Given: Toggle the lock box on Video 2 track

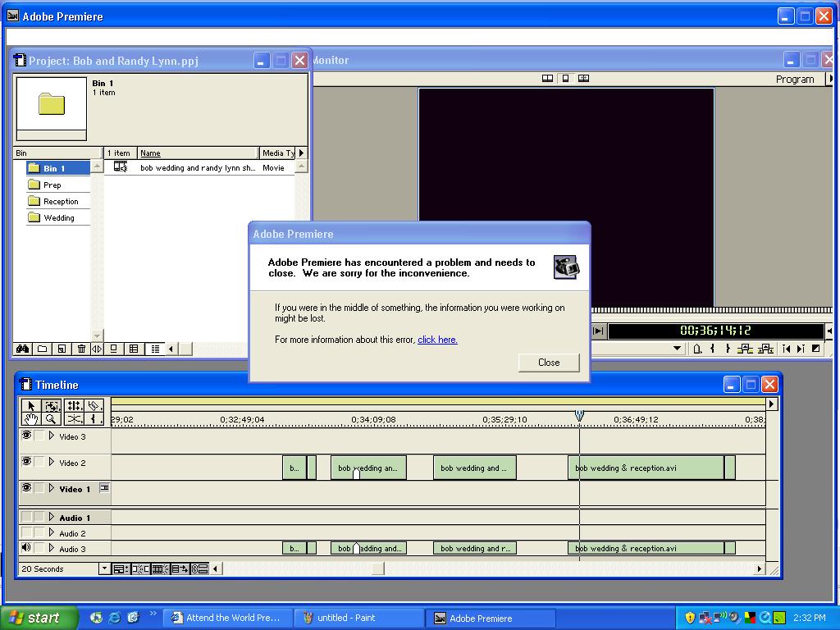Looking at the screenshot, I should point(39,462).
